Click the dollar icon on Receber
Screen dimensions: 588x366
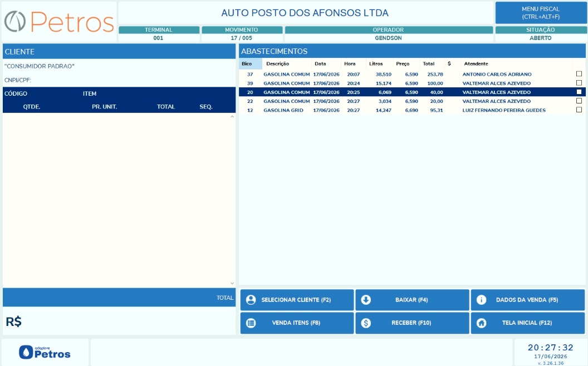click(366, 323)
